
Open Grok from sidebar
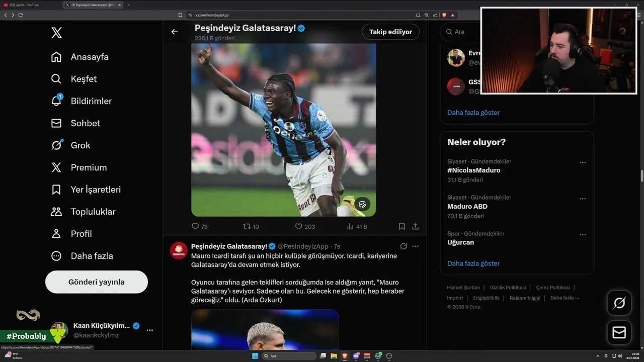[70, 145]
